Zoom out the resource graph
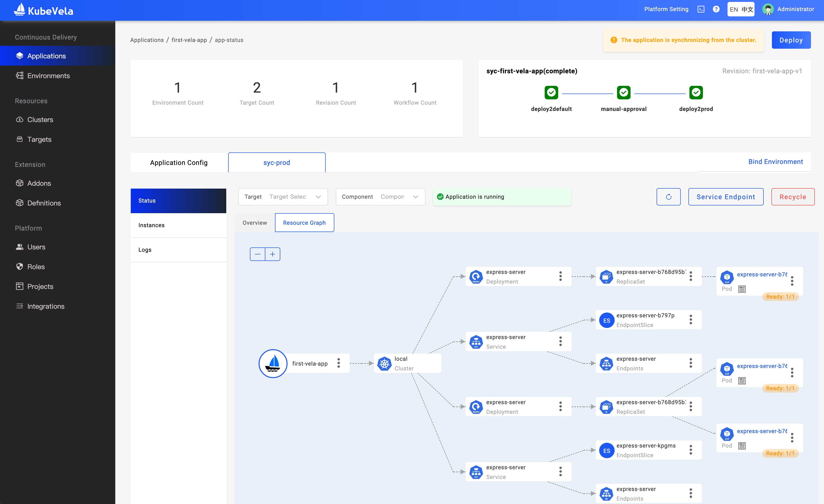 click(x=258, y=254)
